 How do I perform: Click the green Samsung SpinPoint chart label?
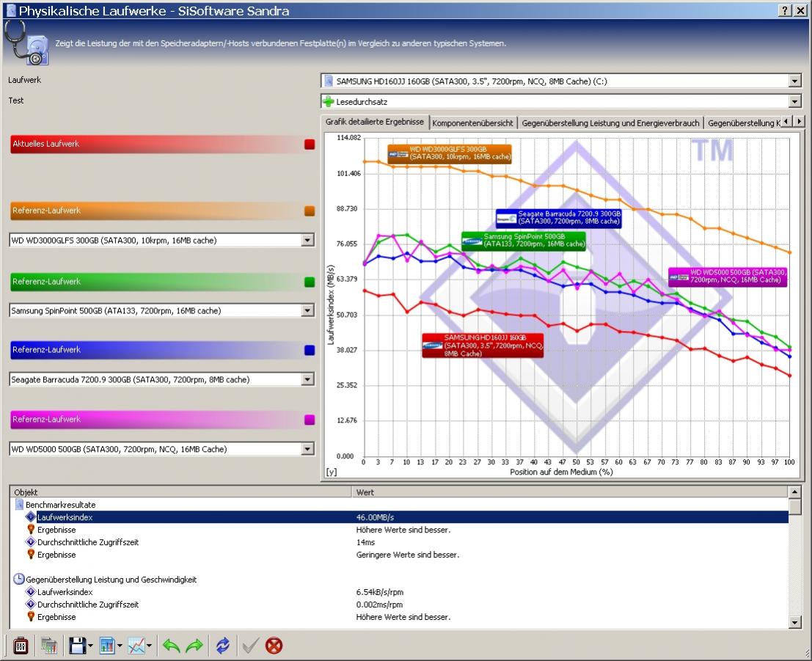click(x=524, y=241)
